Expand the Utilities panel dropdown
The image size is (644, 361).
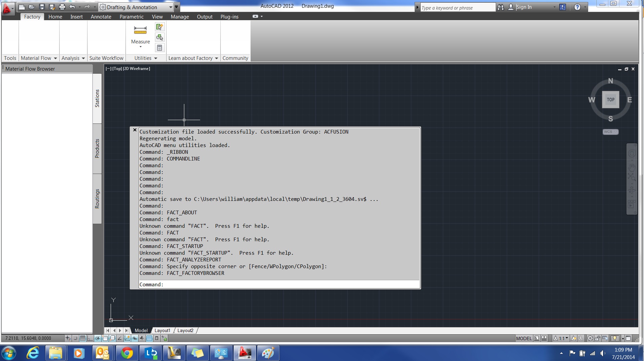point(156,58)
